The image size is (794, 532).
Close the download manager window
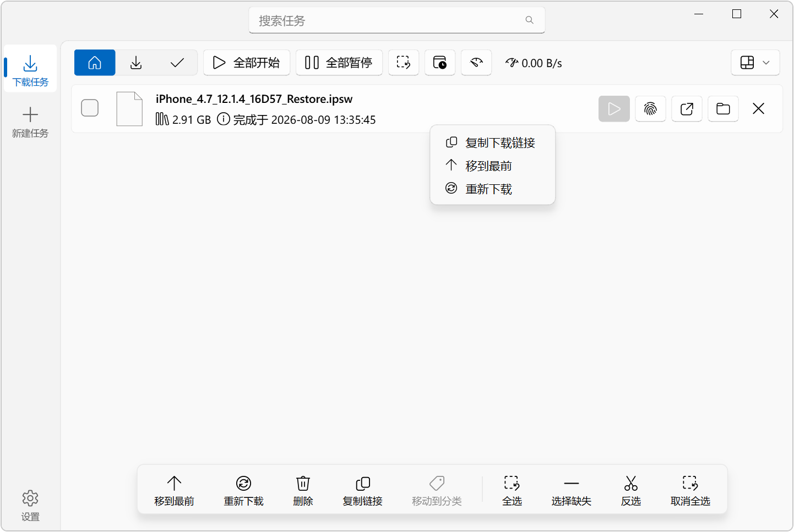click(774, 14)
